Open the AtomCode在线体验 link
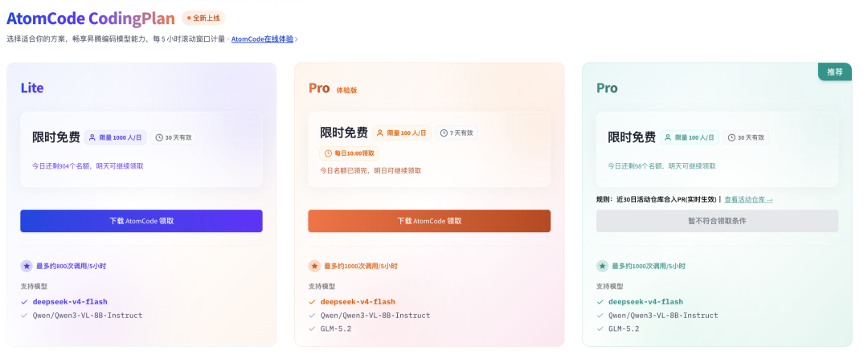This screenshot has height=355, width=868. [x=262, y=39]
